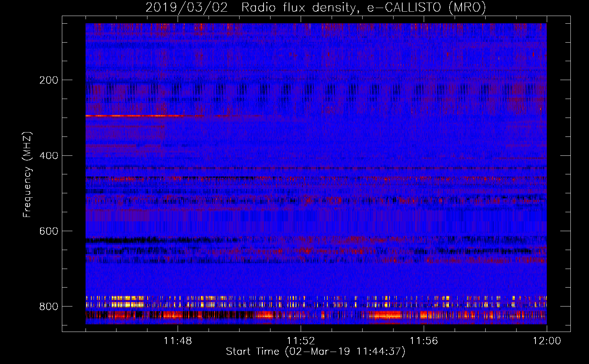Click the 400 frequency tick label
Image resolution: width=589 pixels, height=364 pixels.
(x=49, y=156)
